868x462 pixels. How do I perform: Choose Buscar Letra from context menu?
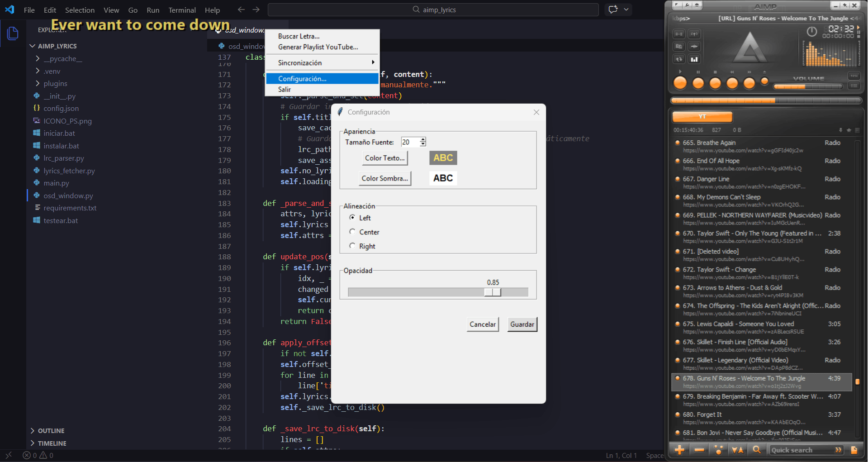(x=299, y=36)
